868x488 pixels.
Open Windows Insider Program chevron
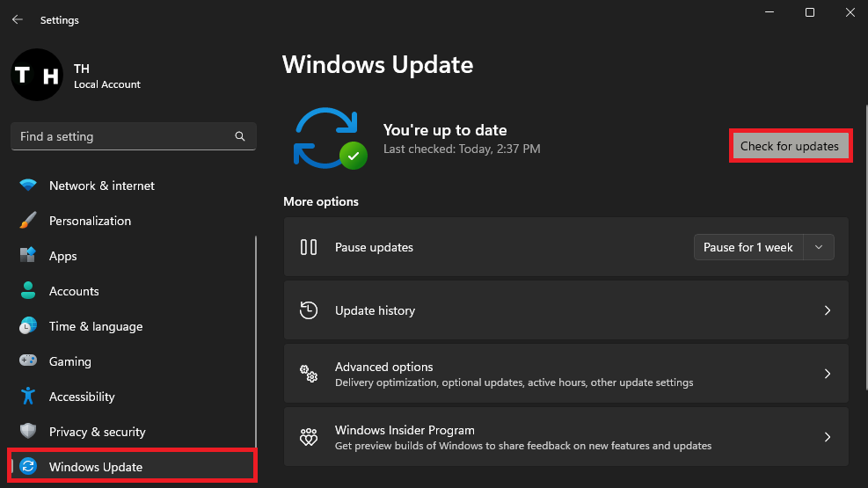coord(828,437)
